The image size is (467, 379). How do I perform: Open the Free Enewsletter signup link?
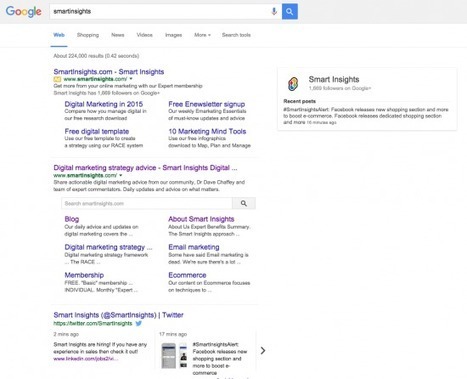pos(207,104)
